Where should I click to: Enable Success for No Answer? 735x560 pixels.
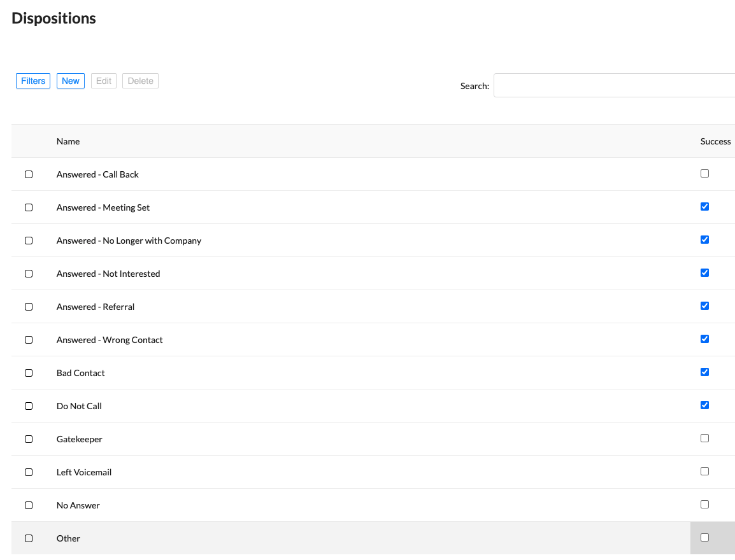pos(704,504)
